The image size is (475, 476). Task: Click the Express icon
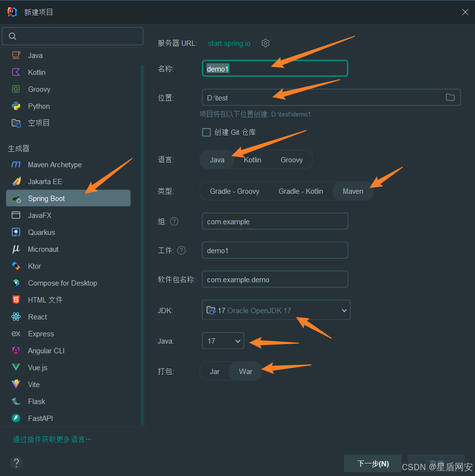point(16,333)
